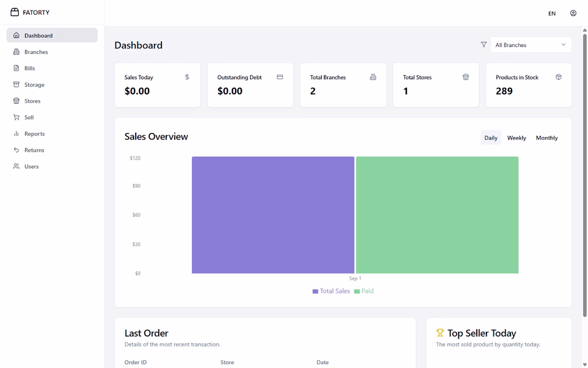Click the Reports bar chart icon
The height and width of the screenshot is (368, 588).
click(16, 134)
